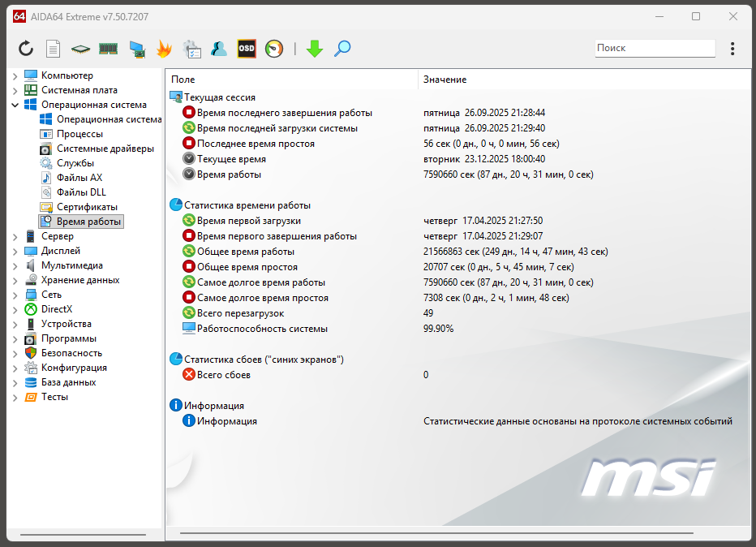Open the memory module toolbar icon
This screenshot has width=756, height=547.
109,49
